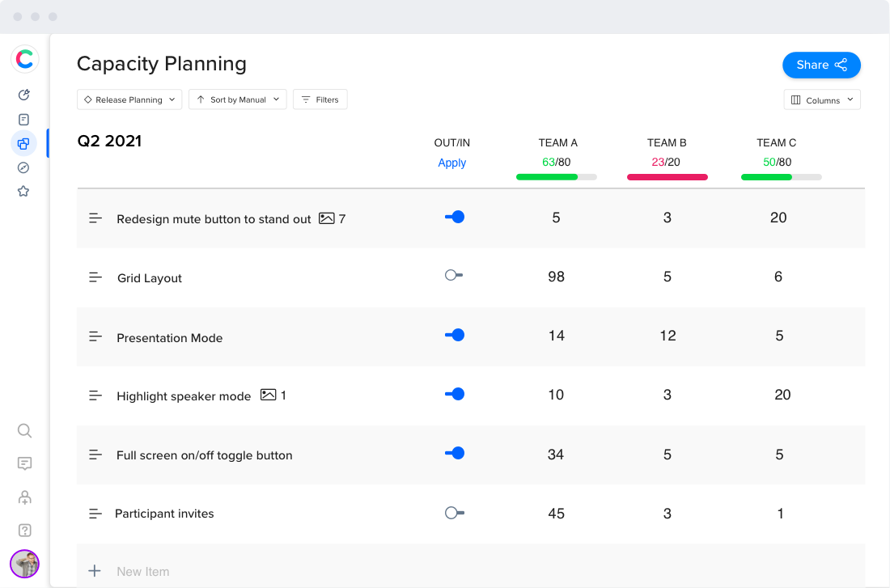Image resolution: width=890 pixels, height=588 pixels.
Task: Open the Release Planning dropdown
Action: tap(129, 99)
